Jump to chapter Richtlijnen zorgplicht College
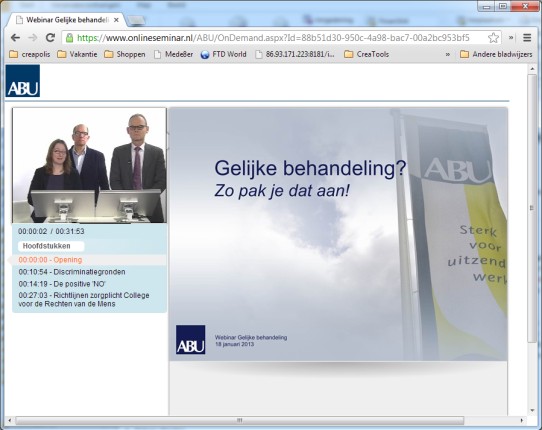This screenshot has width=542, height=430. (84, 300)
